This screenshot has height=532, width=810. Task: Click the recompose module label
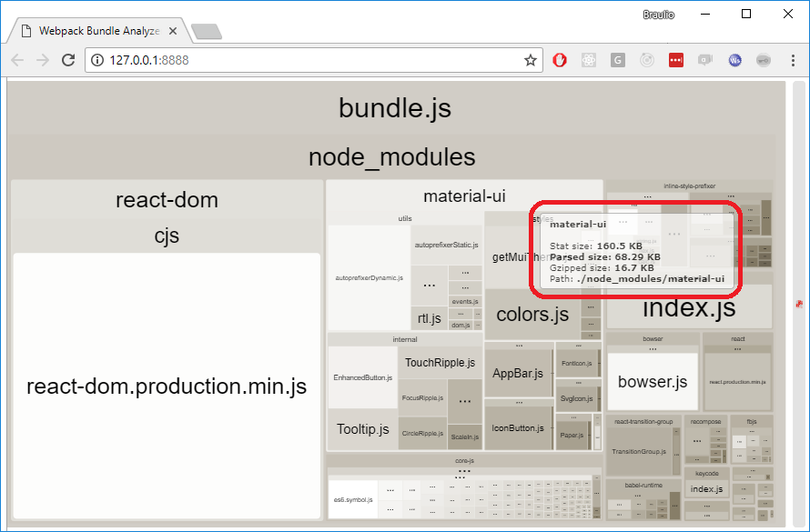pos(705,421)
